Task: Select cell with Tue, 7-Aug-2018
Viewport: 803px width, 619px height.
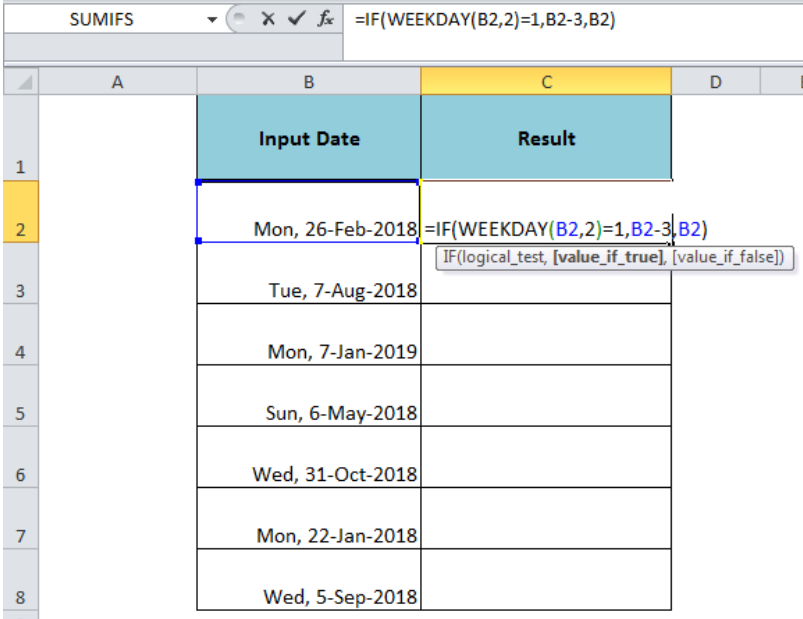Action: [x=309, y=273]
